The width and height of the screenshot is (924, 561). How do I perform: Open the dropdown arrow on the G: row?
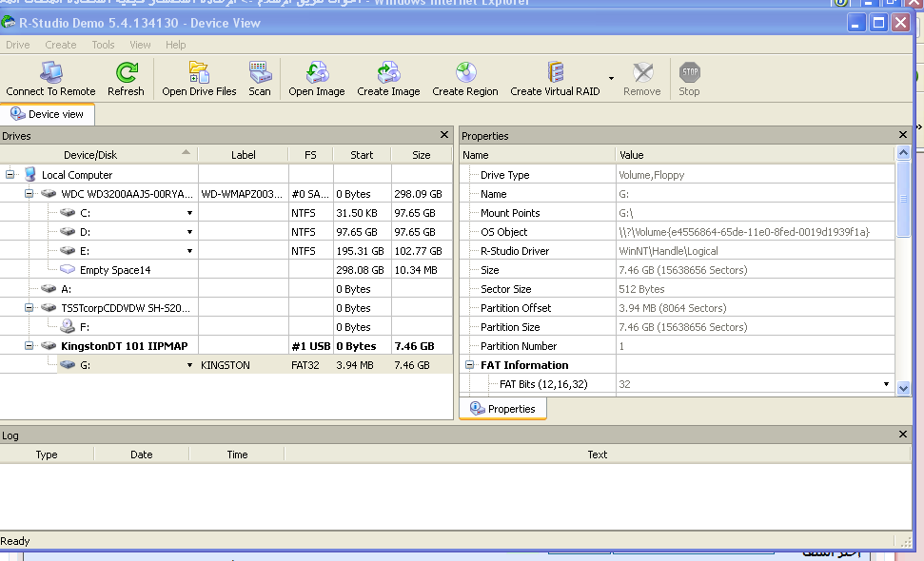pos(189,365)
